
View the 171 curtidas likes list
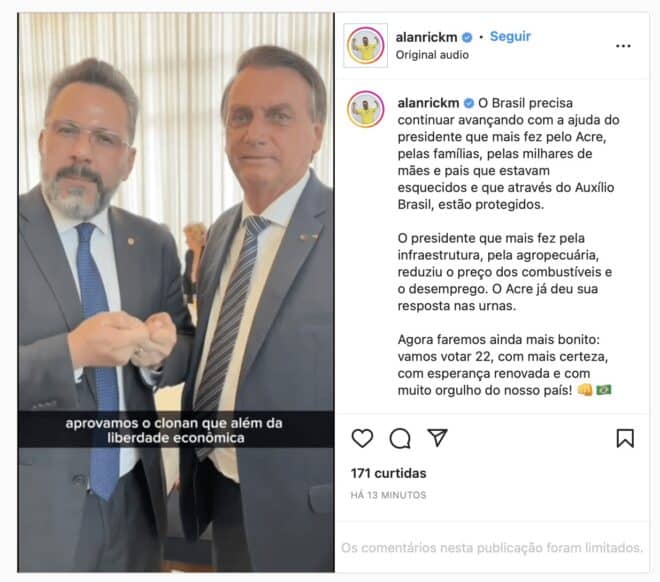click(x=389, y=473)
